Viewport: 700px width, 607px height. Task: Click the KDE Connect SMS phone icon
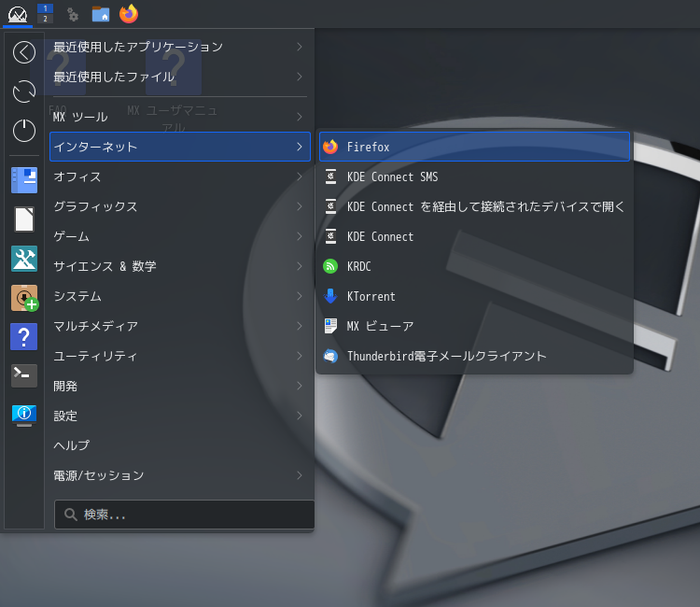(330, 176)
